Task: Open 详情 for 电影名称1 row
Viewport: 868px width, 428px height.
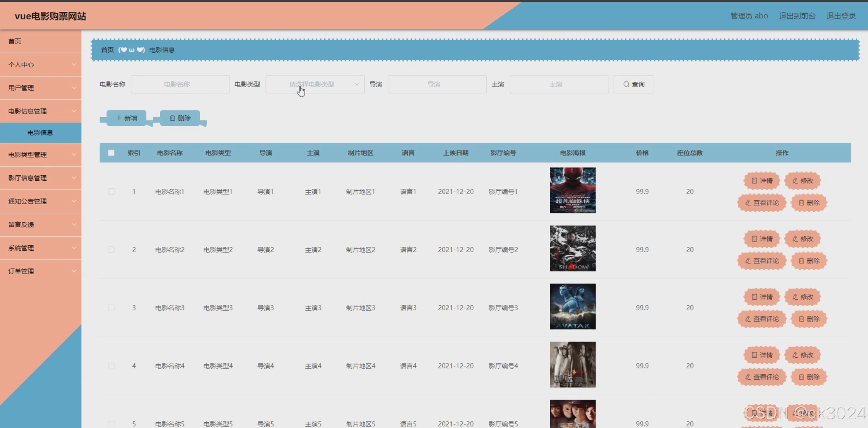Action: pyautogui.click(x=762, y=181)
